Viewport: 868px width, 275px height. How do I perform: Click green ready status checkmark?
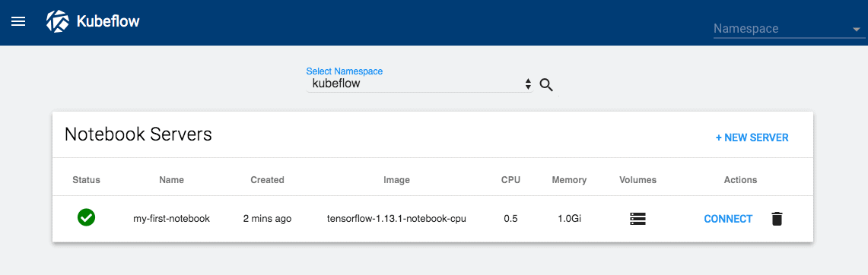coord(87,218)
